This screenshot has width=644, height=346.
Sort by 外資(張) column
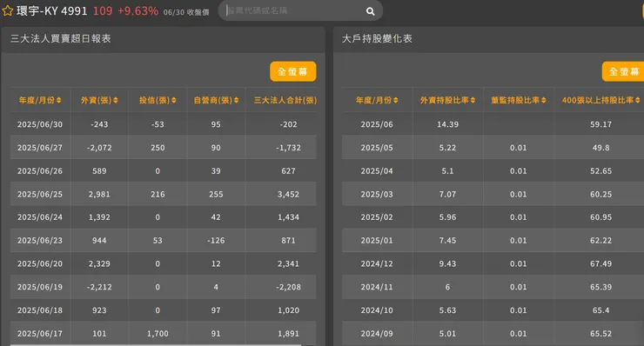[x=99, y=100]
